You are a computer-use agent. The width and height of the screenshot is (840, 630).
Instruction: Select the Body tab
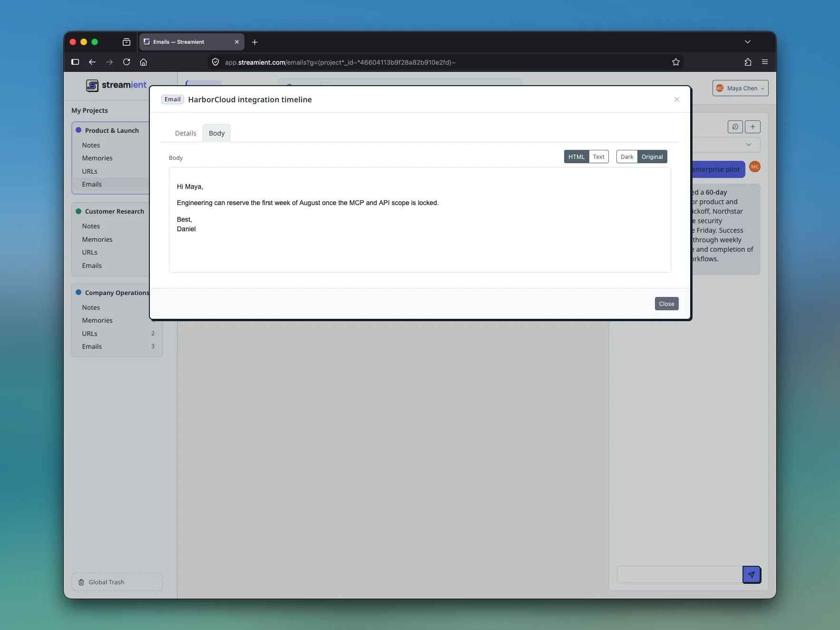(216, 133)
